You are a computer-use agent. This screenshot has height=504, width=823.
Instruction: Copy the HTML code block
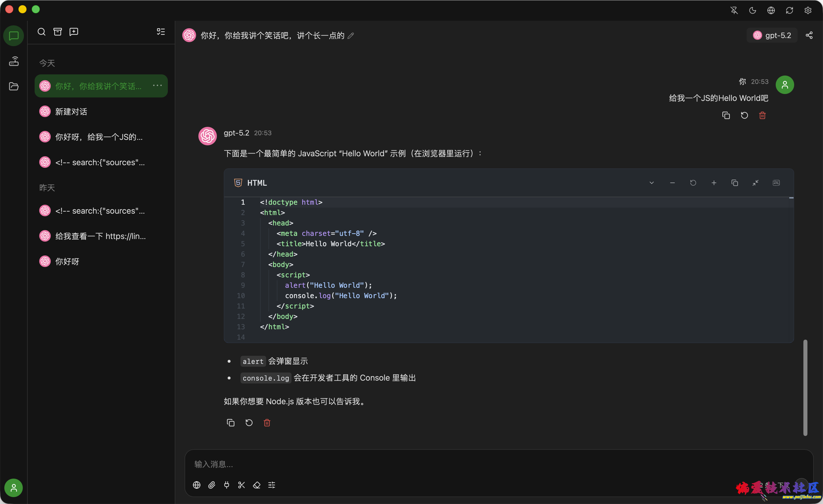coord(735,183)
